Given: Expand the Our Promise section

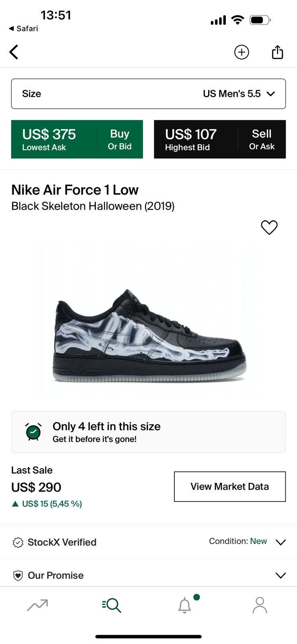Looking at the screenshot, I should pyautogui.click(x=280, y=575).
